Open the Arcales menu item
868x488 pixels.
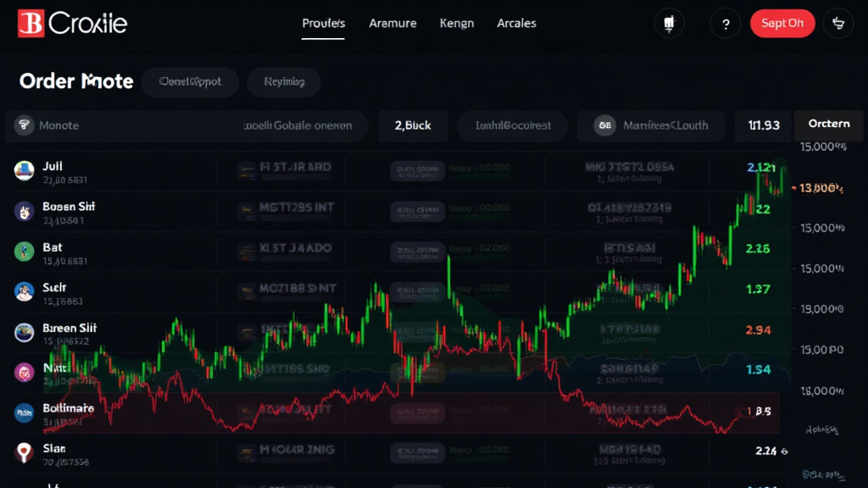pos(516,23)
